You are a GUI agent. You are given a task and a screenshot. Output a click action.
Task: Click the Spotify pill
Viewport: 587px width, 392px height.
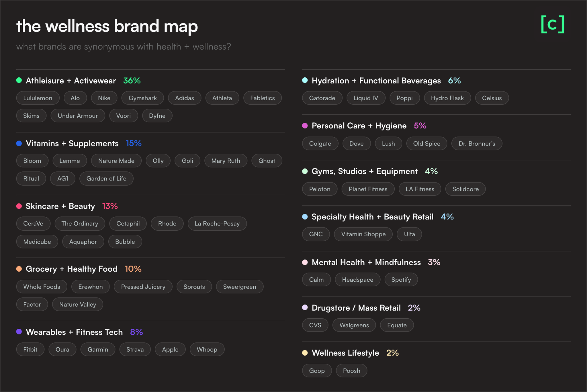[x=401, y=279]
